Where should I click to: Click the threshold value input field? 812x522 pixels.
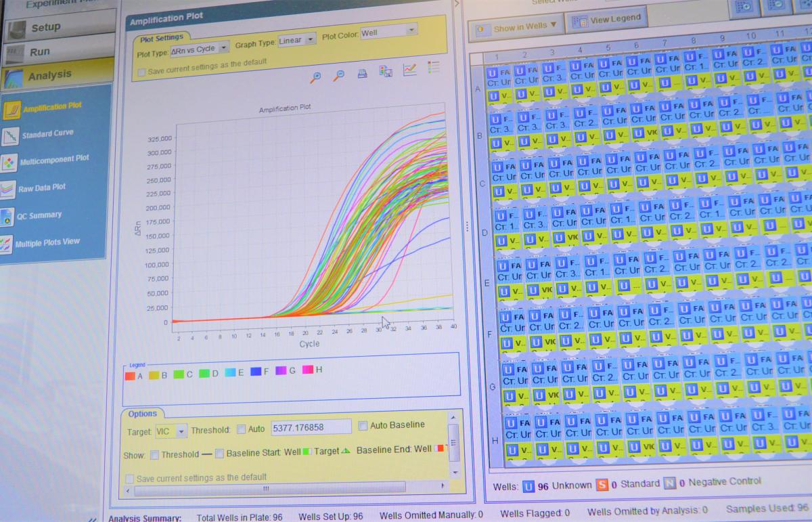pyautogui.click(x=311, y=427)
